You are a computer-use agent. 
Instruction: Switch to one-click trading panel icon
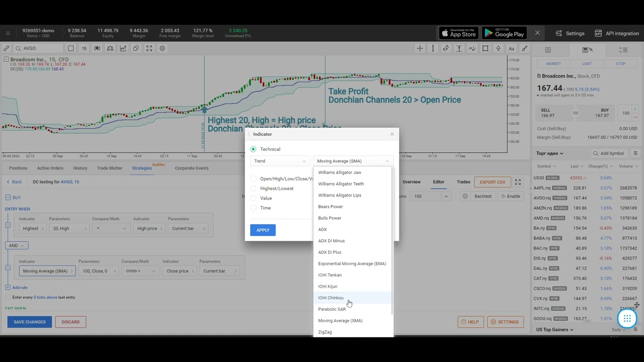tap(587, 50)
